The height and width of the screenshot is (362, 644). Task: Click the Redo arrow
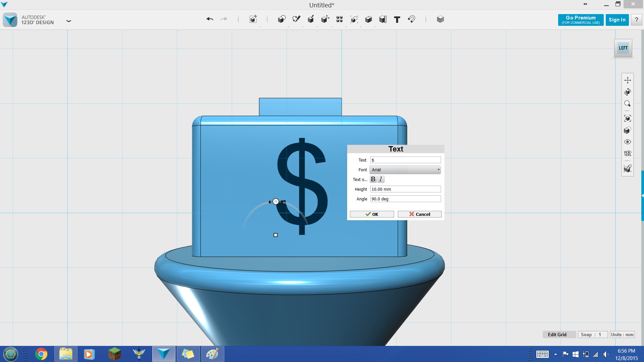pos(224,19)
